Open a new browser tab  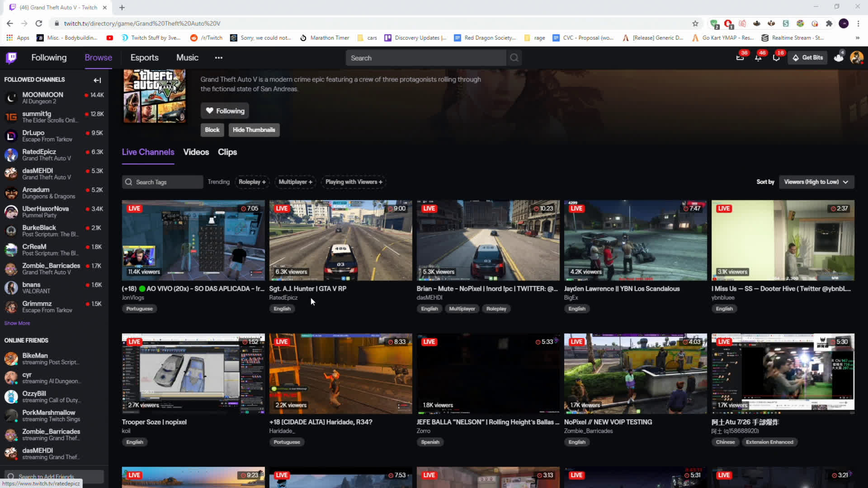coord(122,7)
